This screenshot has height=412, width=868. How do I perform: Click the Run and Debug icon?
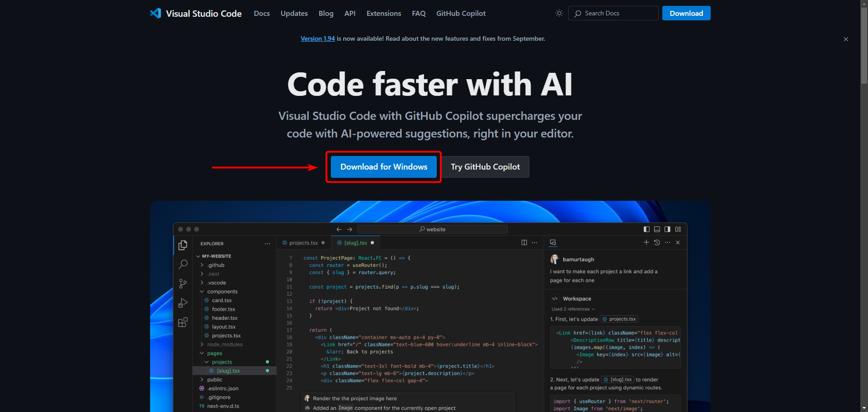[183, 303]
